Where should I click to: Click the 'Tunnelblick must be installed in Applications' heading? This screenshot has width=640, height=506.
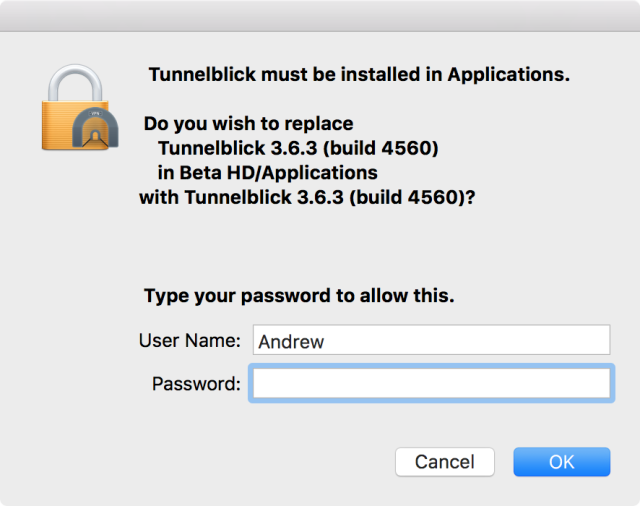(x=359, y=74)
